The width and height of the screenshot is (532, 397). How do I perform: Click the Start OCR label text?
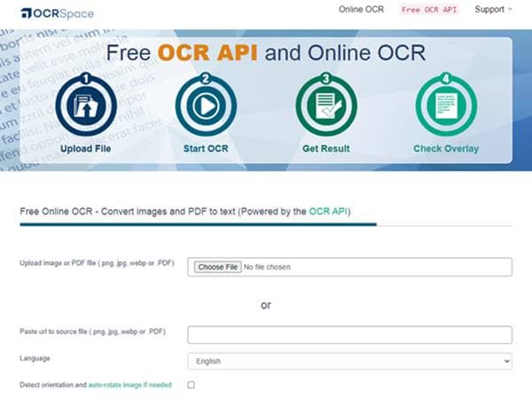tap(206, 149)
